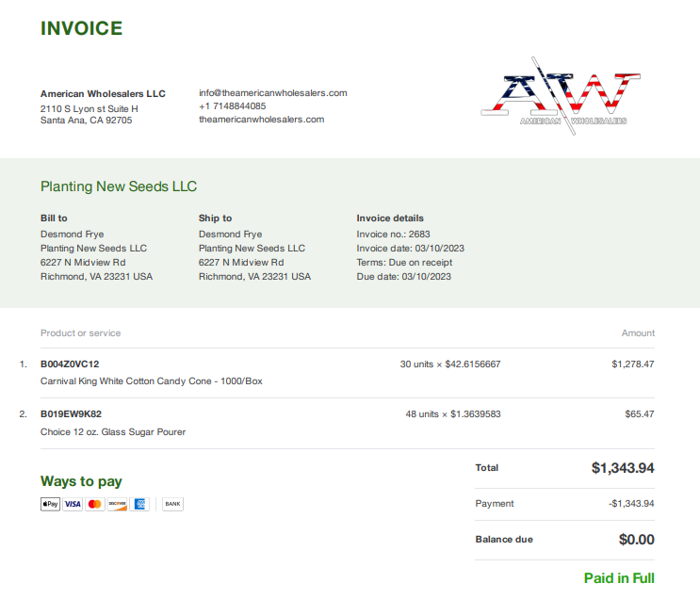Click phone number +1 7148844085
Viewport: 700px width, 615px height.
232,106
